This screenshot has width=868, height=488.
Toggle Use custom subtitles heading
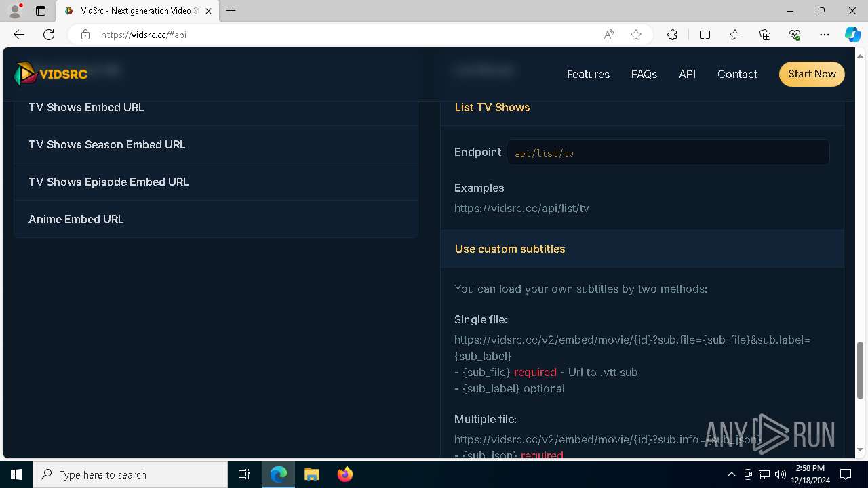[642, 249]
